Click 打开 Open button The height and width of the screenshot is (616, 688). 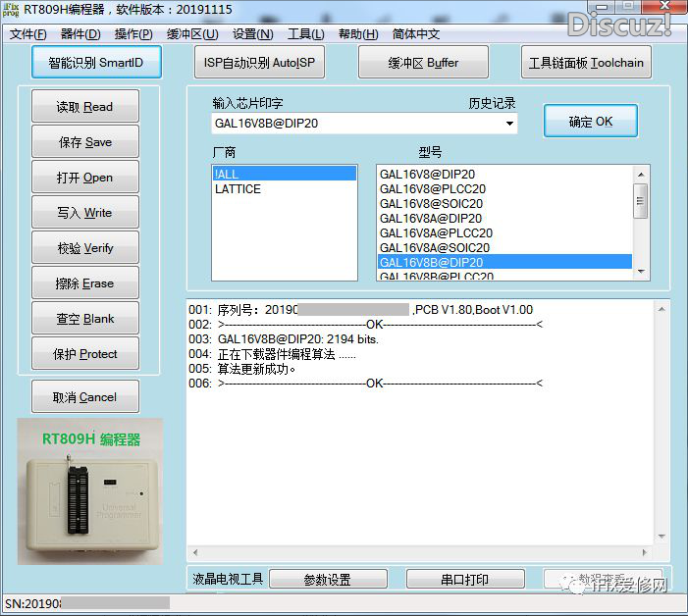click(x=85, y=178)
